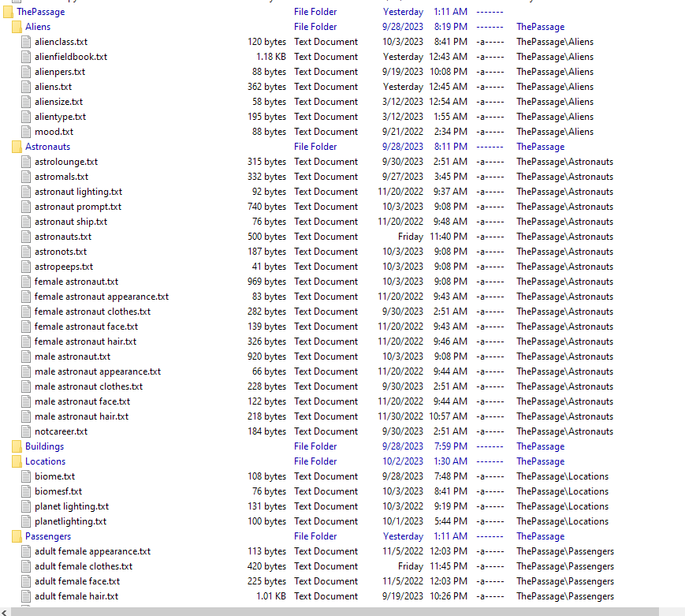The width and height of the screenshot is (685, 616).
Task: Select the planetlighting.txt file
Action: (x=71, y=521)
